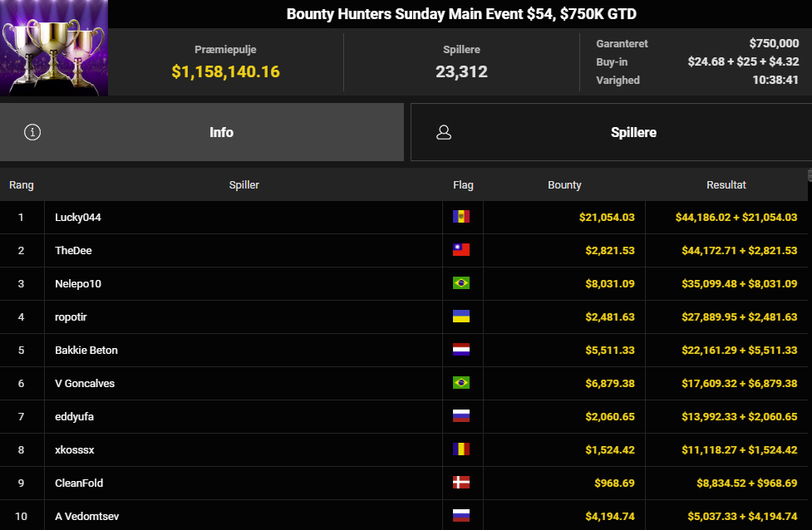Viewport: 812px width, 530px height.
Task: Click the trophy thumbnail image
Action: (x=54, y=48)
